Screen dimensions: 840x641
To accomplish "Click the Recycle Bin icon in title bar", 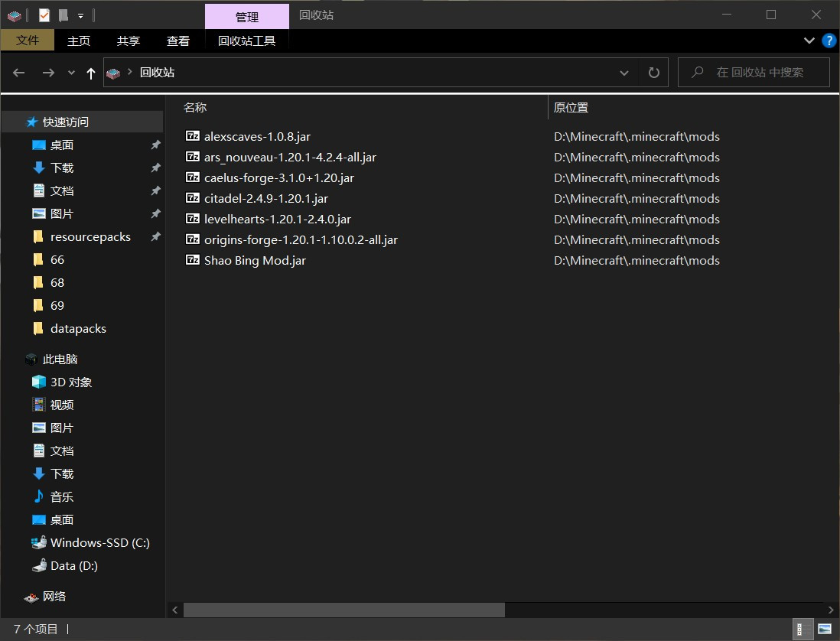I will tap(15, 15).
